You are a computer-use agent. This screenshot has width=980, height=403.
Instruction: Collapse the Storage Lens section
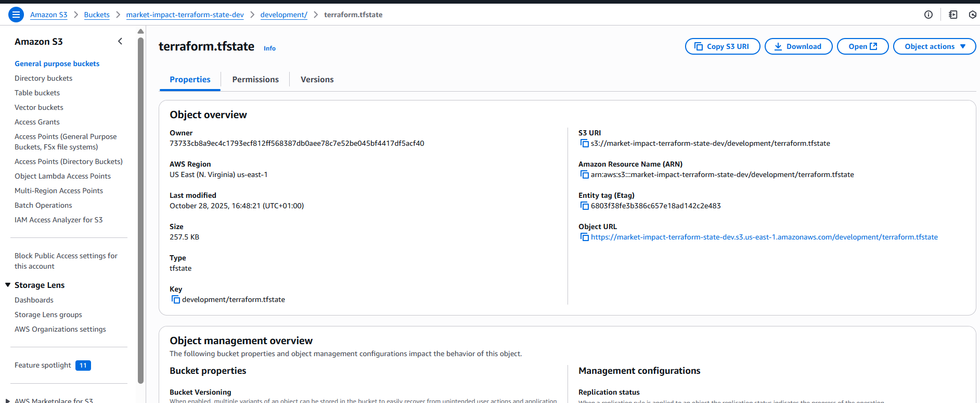(8, 285)
